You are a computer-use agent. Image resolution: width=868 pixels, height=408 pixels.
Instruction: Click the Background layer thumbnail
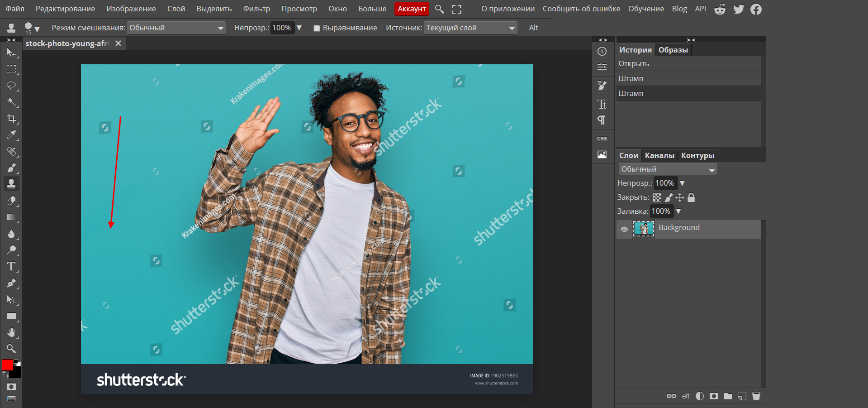643,229
